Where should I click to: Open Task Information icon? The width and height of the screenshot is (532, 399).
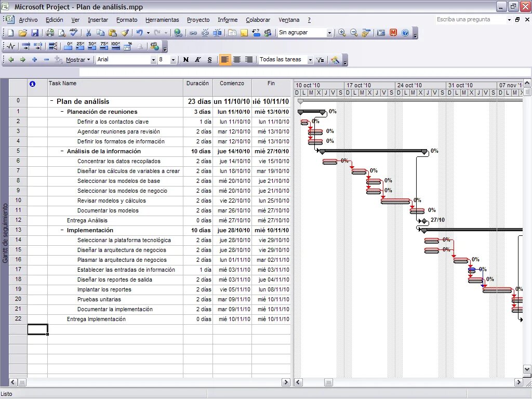click(x=232, y=33)
